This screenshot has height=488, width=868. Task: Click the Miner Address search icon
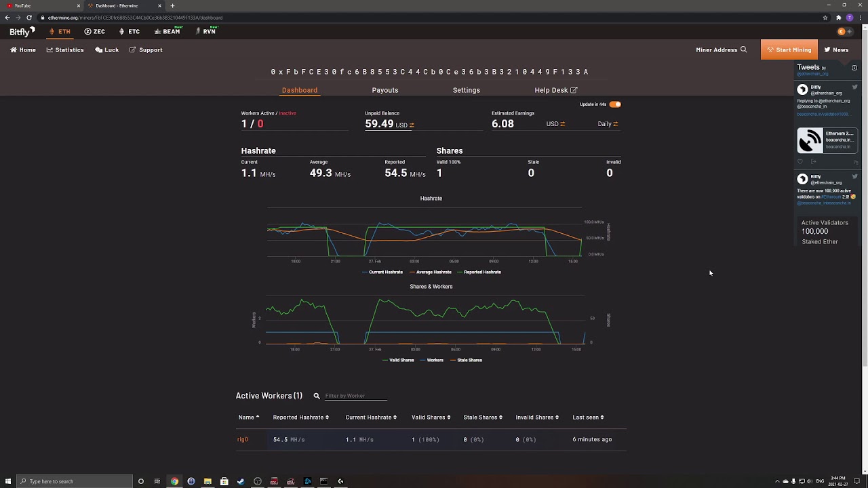click(744, 49)
